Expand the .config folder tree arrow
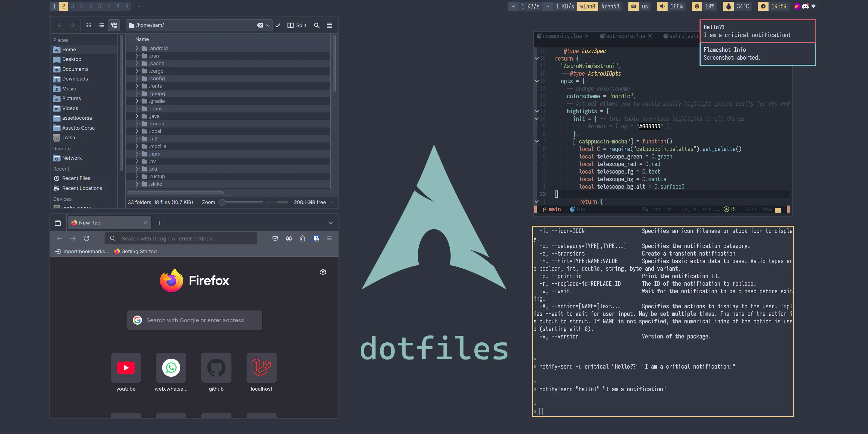 tap(137, 78)
